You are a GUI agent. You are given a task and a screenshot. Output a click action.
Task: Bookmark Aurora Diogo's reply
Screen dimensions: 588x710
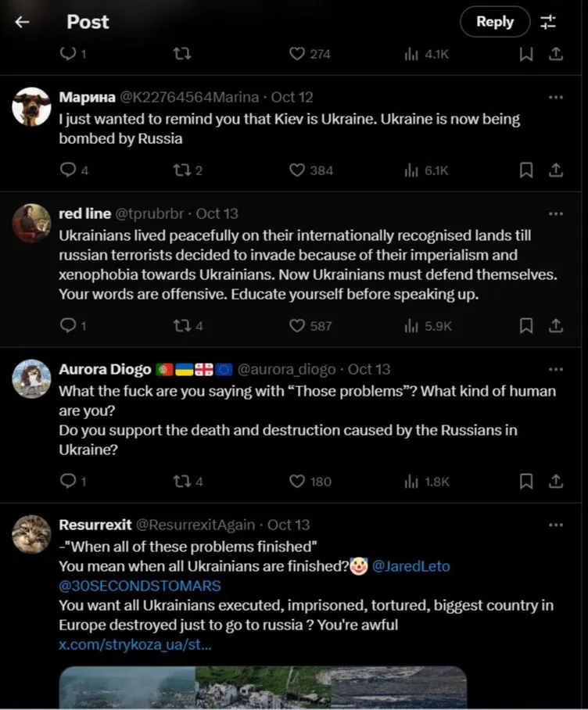coord(525,482)
